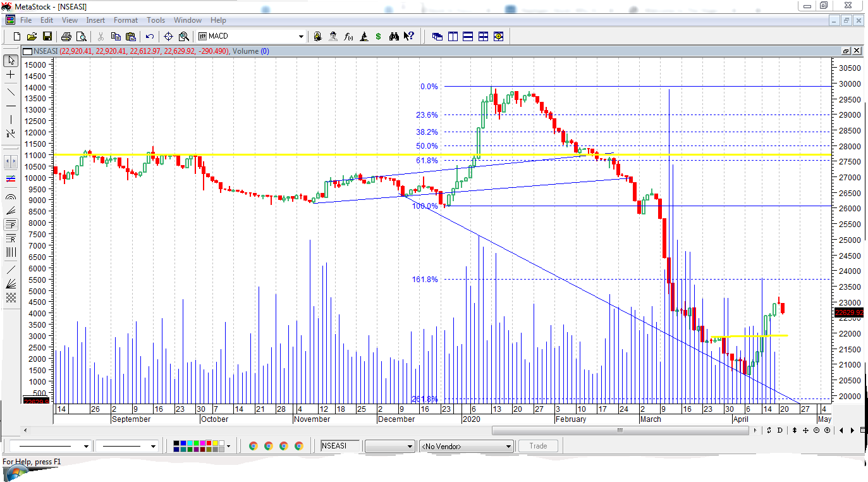Expand the MACD indicator quicklist dropdown
This screenshot has height=482, width=868.
[301, 37]
